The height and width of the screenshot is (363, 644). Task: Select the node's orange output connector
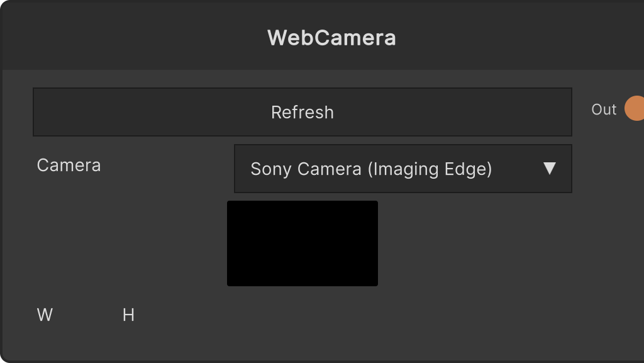pyautogui.click(x=635, y=108)
